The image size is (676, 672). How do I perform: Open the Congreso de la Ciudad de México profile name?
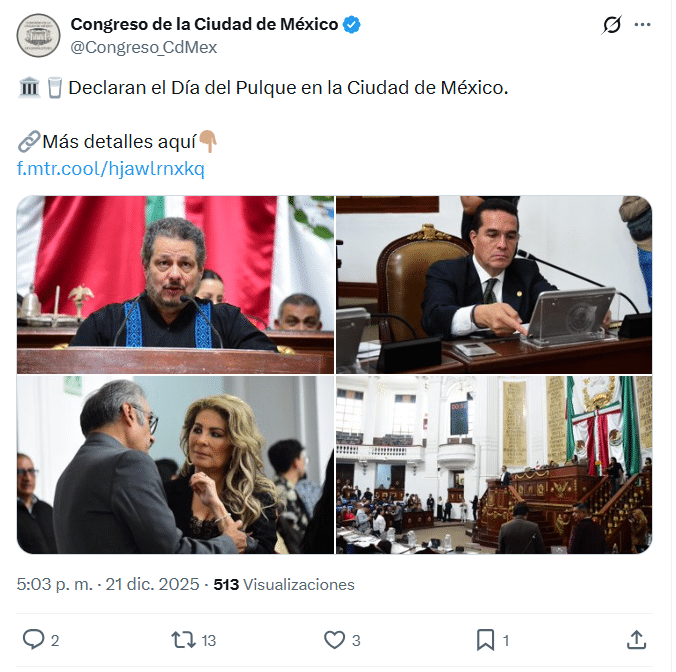pyautogui.click(x=204, y=25)
